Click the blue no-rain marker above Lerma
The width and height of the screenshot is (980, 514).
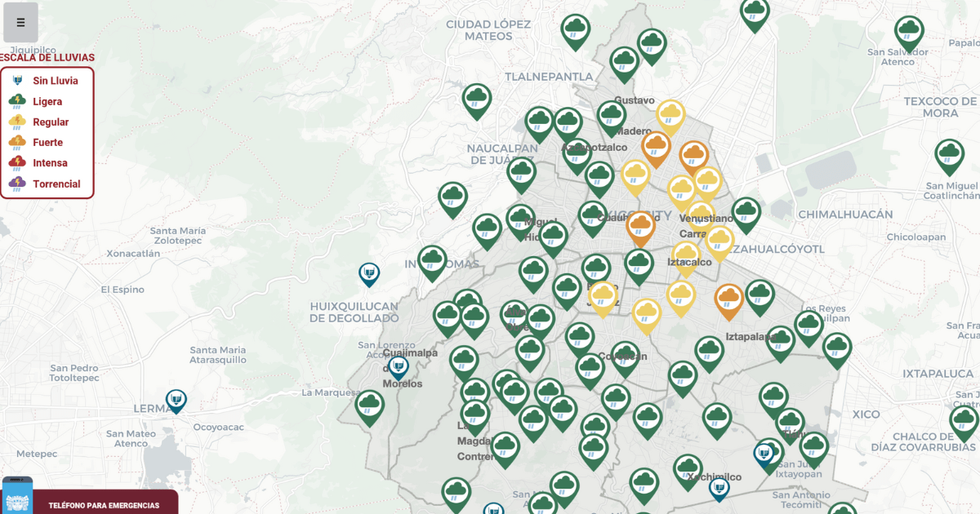pyautogui.click(x=176, y=400)
